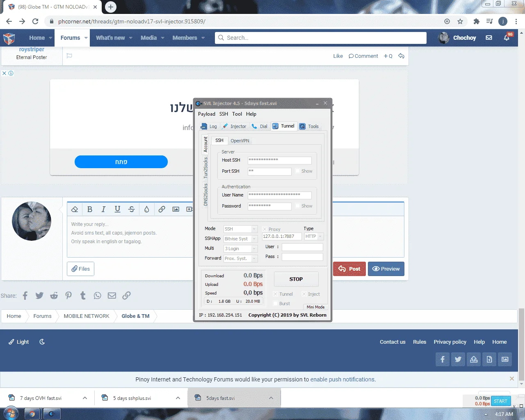Share the thread on Pinterest

click(x=68, y=295)
